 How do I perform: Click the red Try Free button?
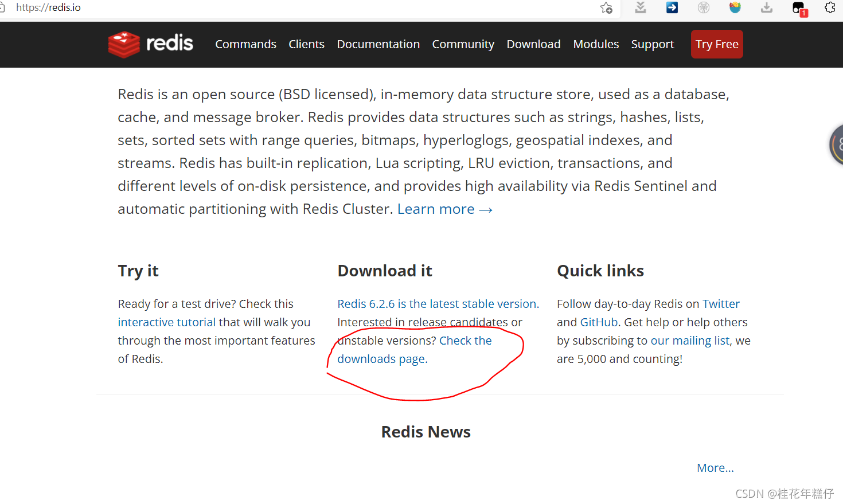tap(717, 44)
